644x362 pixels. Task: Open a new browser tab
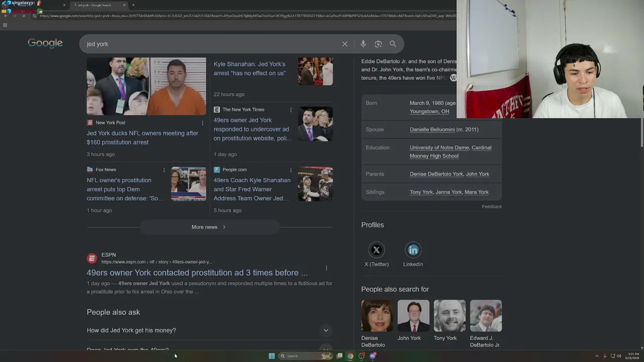click(133, 5)
